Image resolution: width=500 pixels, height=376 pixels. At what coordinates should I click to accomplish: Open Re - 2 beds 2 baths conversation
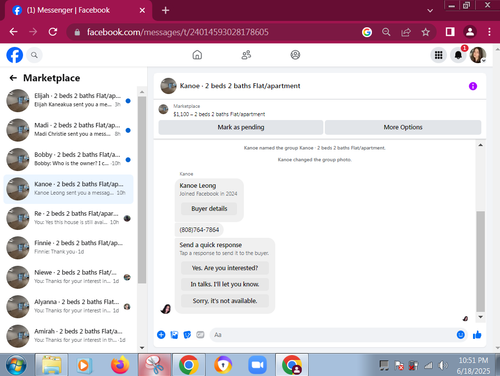pyautogui.click(x=68, y=218)
